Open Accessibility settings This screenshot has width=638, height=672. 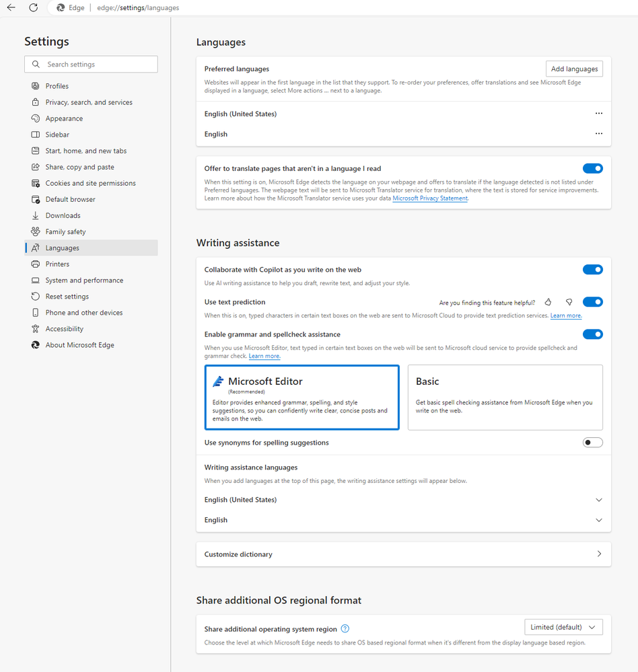(91, 329)
